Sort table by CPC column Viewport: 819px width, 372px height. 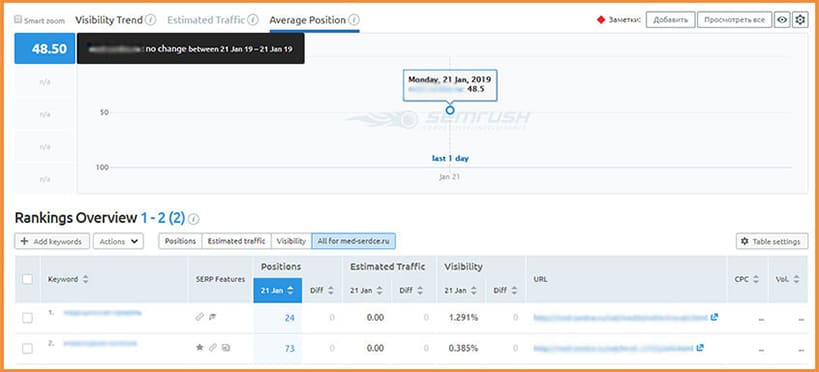(x=746, y=279)
